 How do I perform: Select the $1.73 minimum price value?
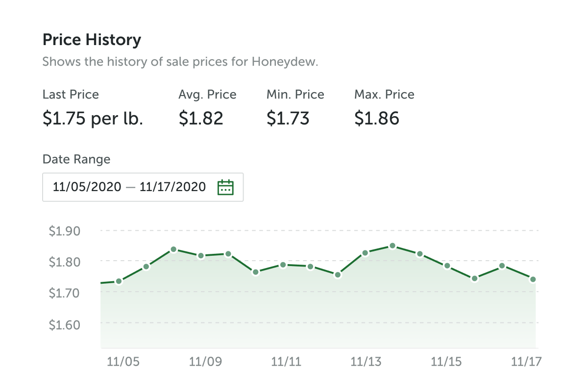click(x=288, y=119)
